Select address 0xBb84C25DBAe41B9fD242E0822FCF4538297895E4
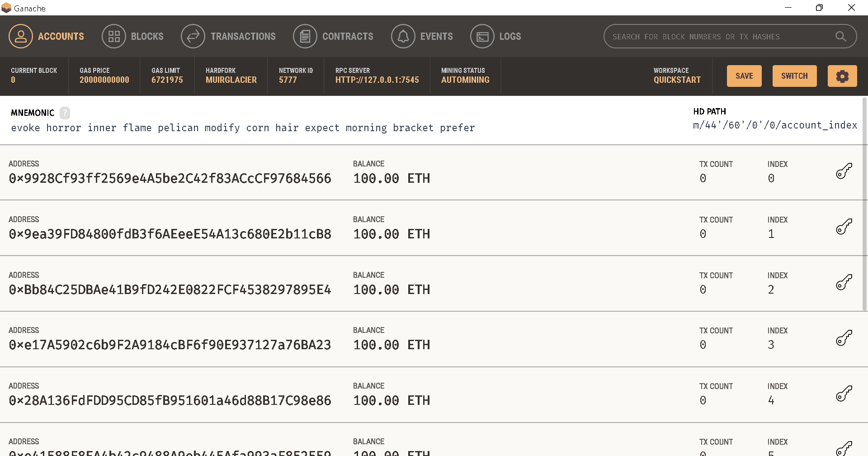The image size is (868, 456). (x=170, y=290)
